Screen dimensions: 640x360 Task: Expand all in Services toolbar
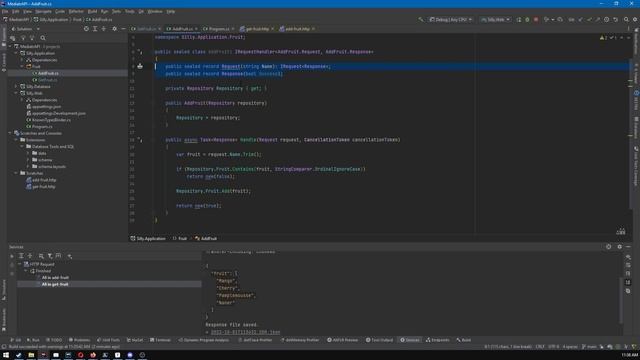click(x=21, y=256)
